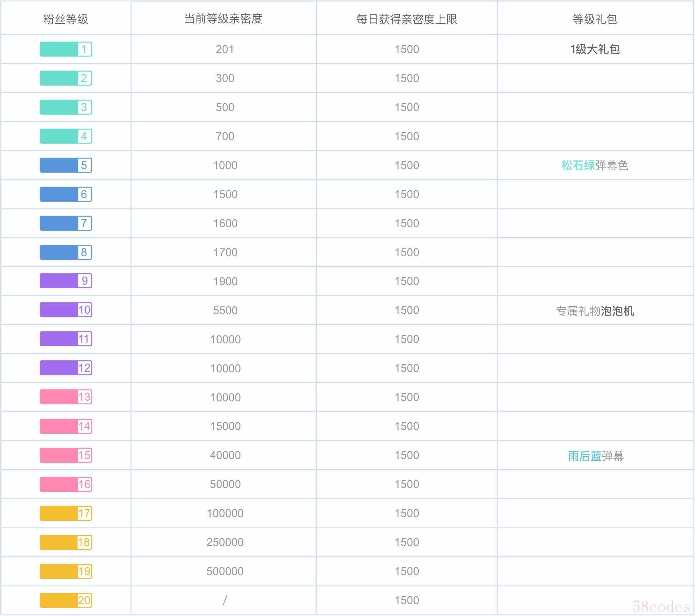Screen dimensions: 695x616
Task: Click the 雨后蓝弹幕 reward text
Action: [x=596, y=456]
